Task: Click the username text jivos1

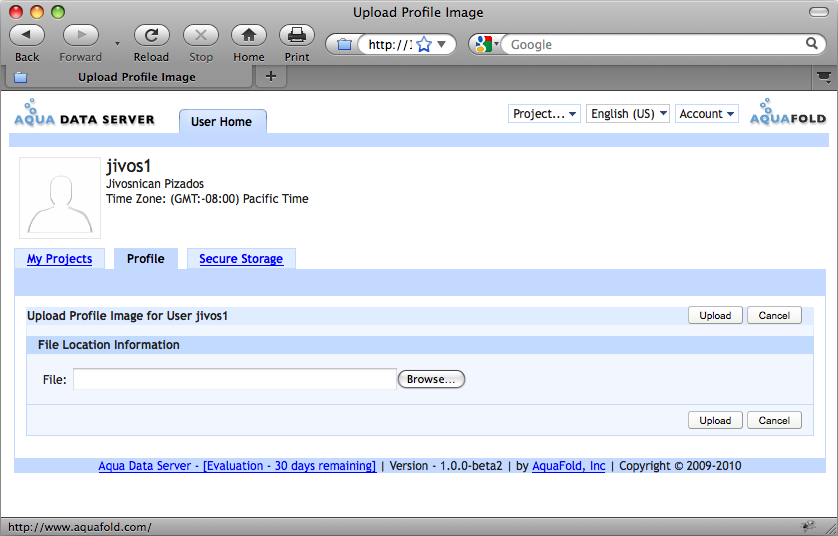Action: click(128, 166)
